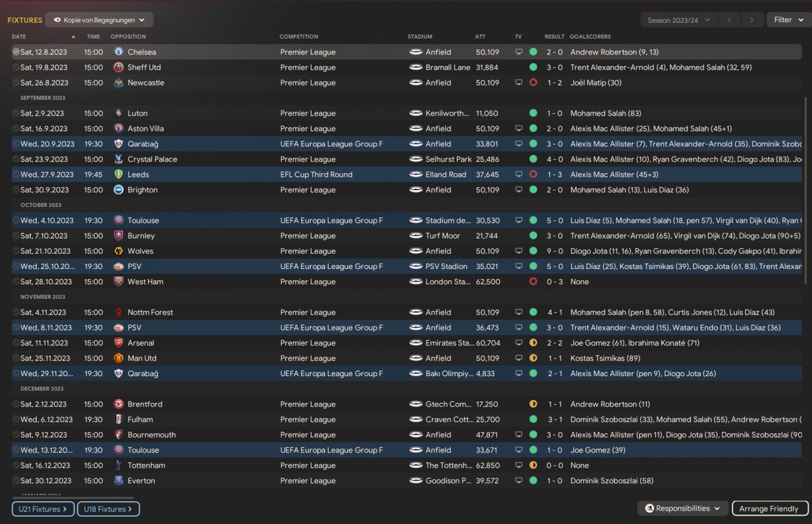Click the stadium icon beside Bramall Lane
Viewport: 812px width, 524px height.
click(x=416, y=67)
